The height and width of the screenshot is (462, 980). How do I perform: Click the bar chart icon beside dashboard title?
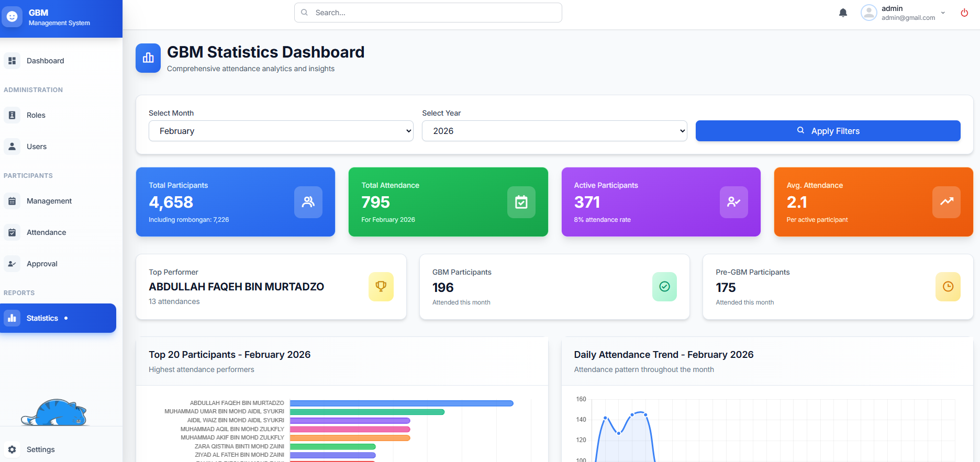point(148,58)
